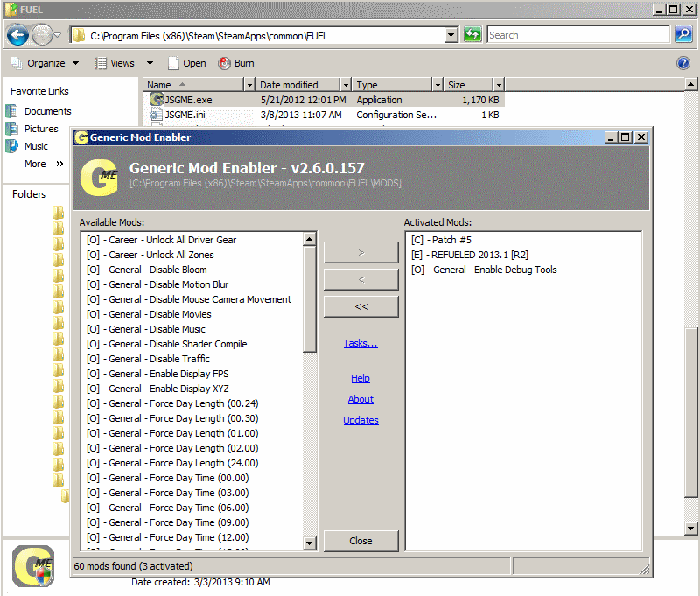Click the Back arrow in Explorer
Screen dimensions: 700x596
click(17, 35)
